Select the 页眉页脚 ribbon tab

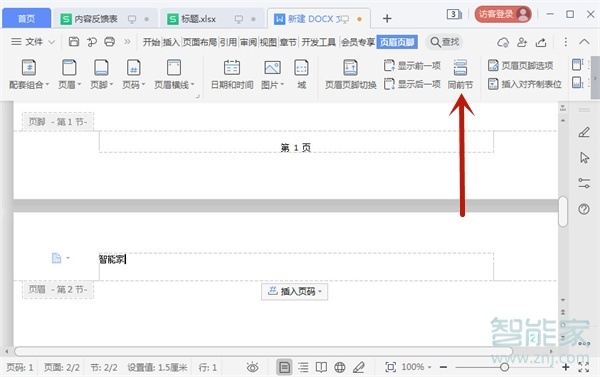click(x=397, y=42)
